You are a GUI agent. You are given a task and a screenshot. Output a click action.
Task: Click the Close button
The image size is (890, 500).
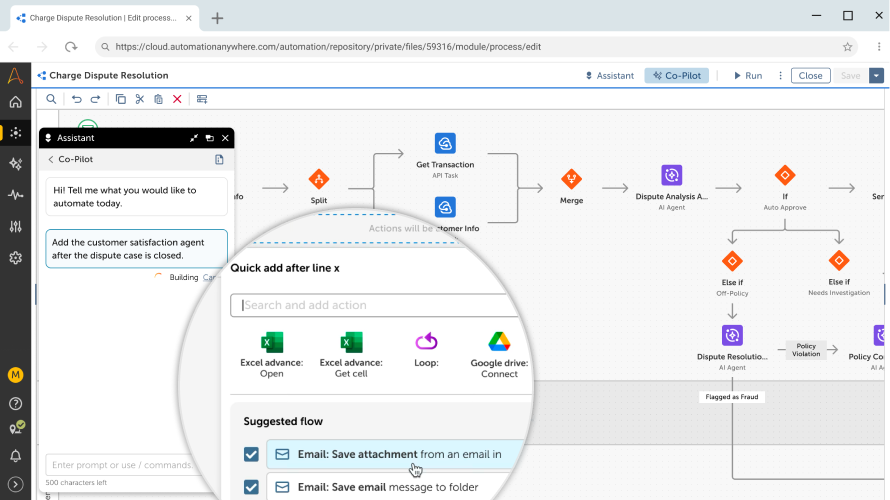click(x=811, y=75)
